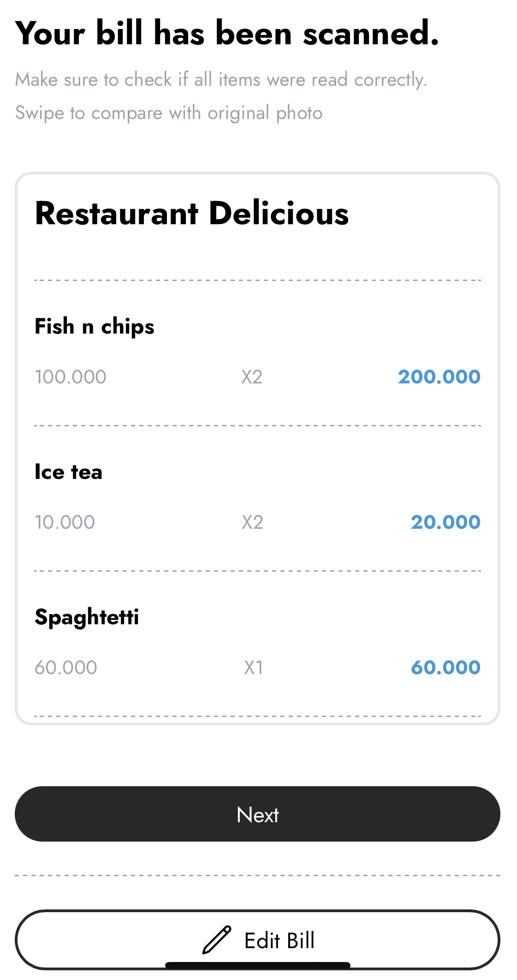
Task: Tap the "Swipe to compare with original photo" hint
Action: [x=169, y=113]
